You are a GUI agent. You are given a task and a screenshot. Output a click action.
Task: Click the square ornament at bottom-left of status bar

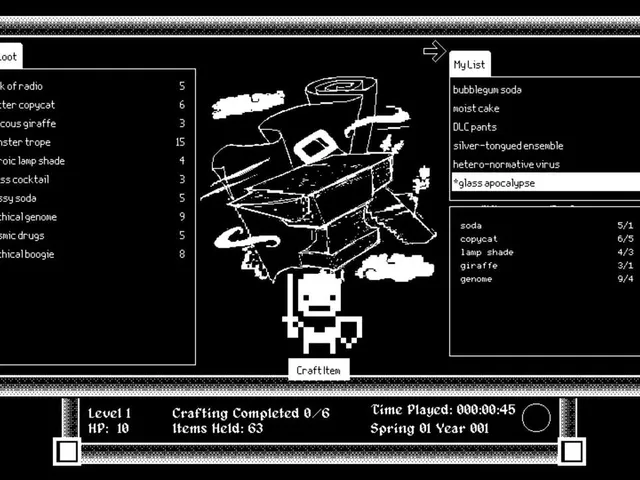click(x=67, y=451)
